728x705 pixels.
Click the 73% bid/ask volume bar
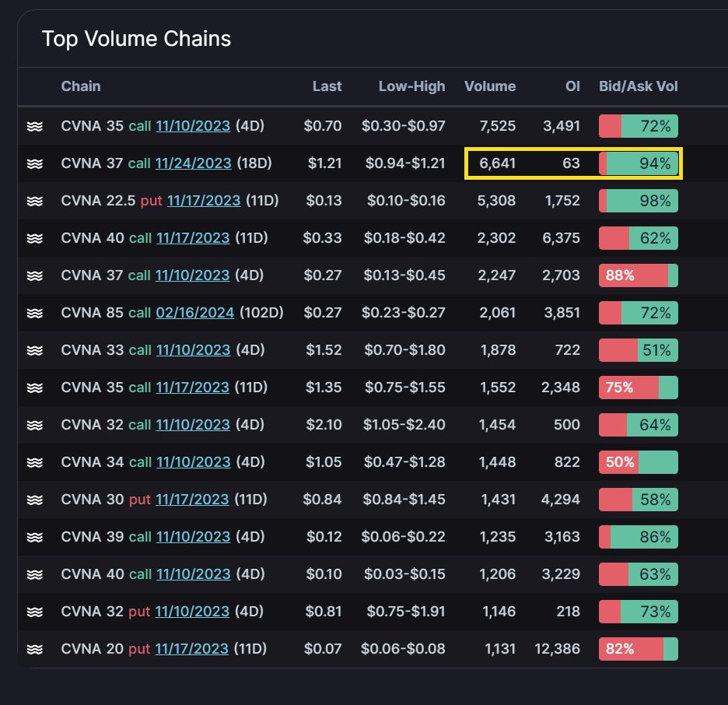pos(639,612)
